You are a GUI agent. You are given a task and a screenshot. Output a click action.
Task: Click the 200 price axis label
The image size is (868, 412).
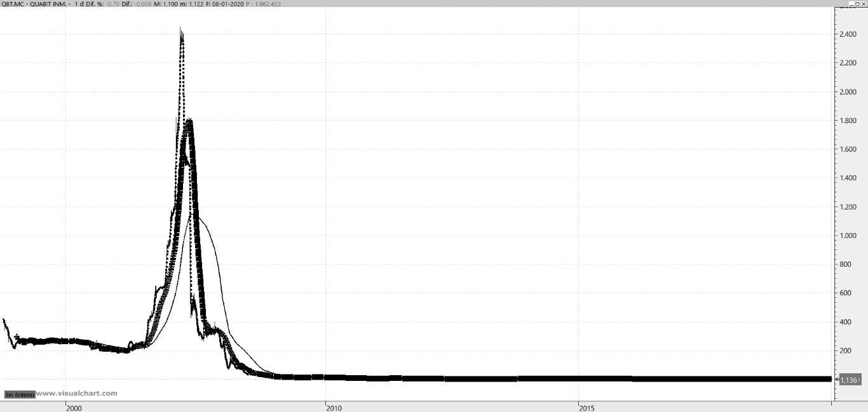[x=846, y=351]
